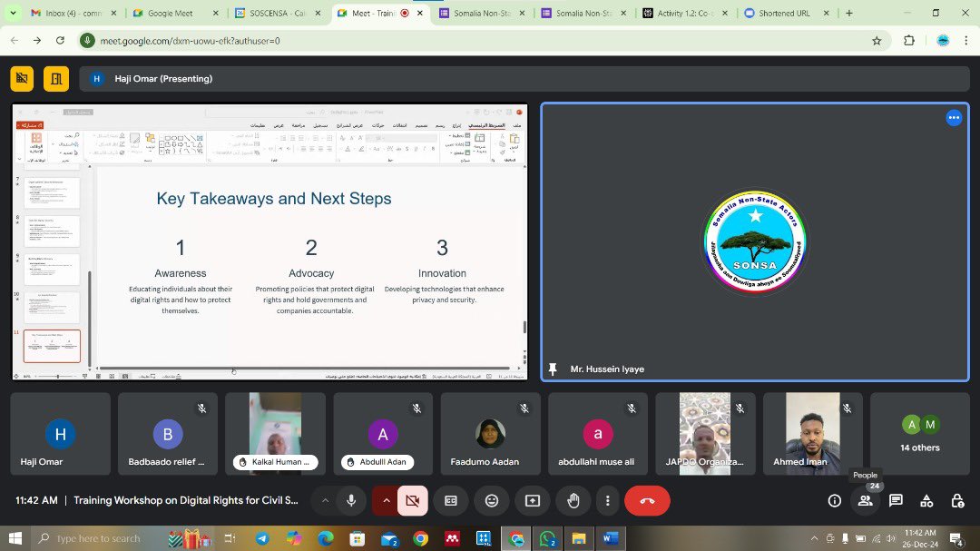The width and height of the screenshot is (980, 551).
Task: Switch to Shortened URL tab
Action: (786, 13)
